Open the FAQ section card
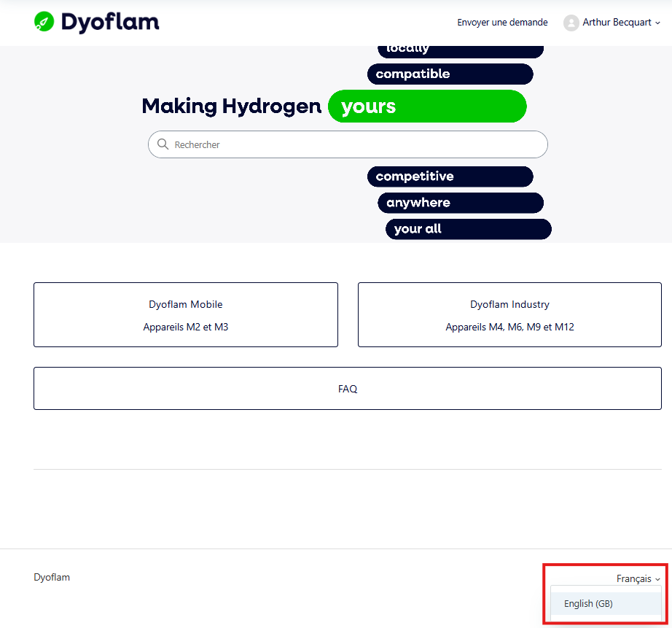This screenshot has height=628, width=672. (x=348, y=388)
